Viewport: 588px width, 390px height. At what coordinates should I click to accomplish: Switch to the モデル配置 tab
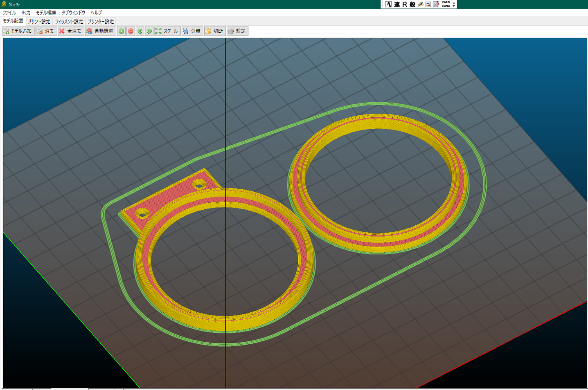coord(13,21)
